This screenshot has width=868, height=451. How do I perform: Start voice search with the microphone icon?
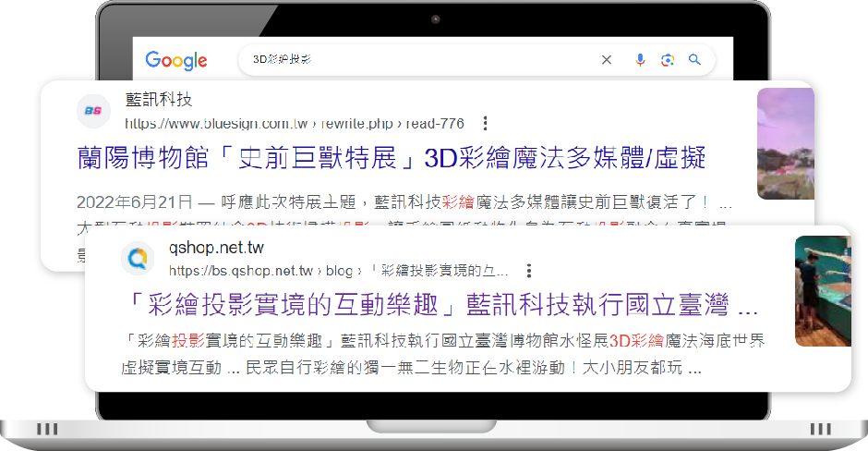point(640,60)
